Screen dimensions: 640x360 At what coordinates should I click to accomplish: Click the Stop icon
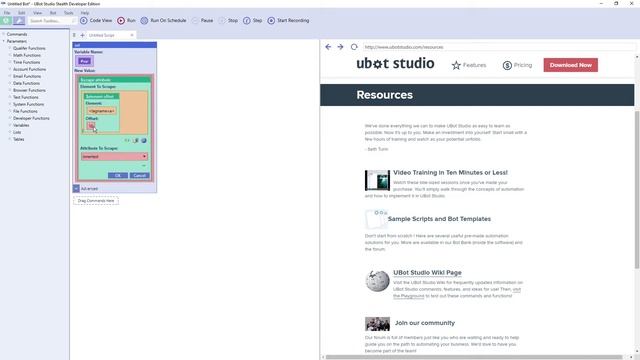222,20
